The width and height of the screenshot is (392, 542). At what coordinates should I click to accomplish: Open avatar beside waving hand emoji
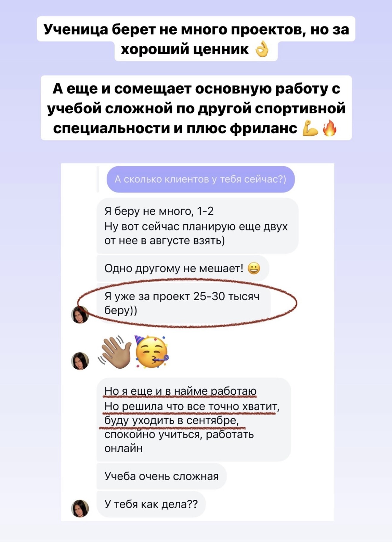point(80,361)
